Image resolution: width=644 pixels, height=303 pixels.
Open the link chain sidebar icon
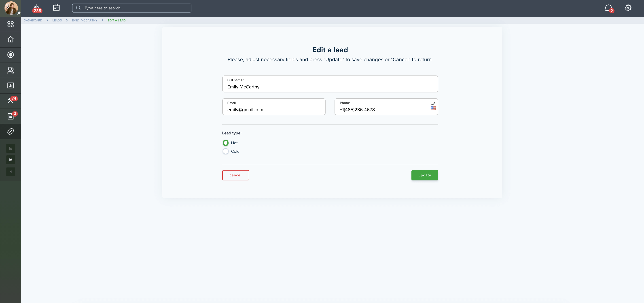point(11,132)
